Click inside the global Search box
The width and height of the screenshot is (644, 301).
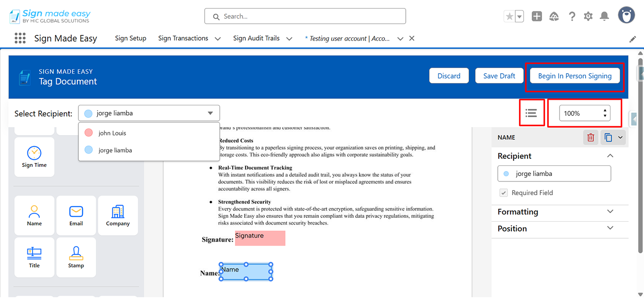tap(305, 16)
